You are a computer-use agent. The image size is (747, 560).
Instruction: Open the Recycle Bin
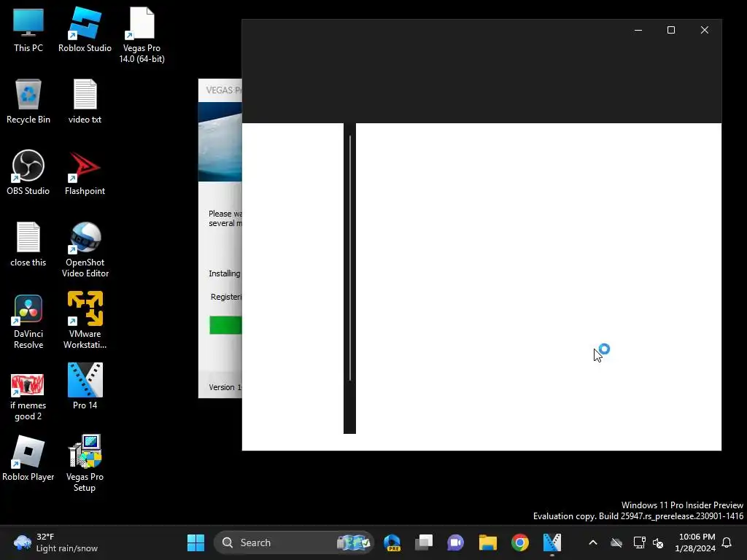coord(28,102)
